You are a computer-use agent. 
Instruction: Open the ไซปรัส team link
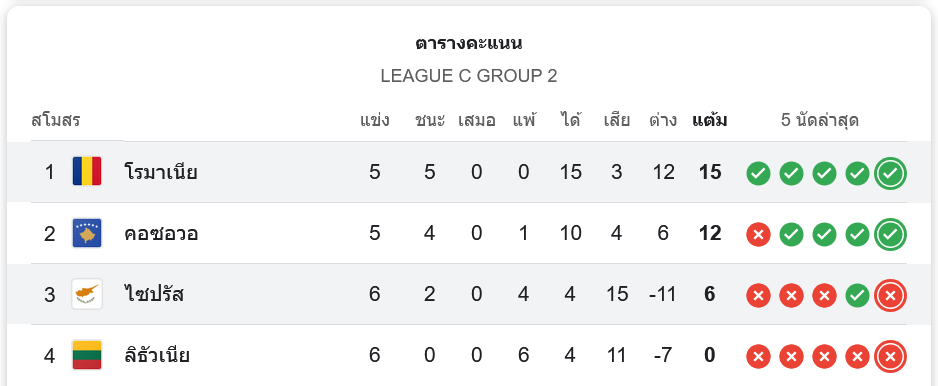click(x=154, y=294)
